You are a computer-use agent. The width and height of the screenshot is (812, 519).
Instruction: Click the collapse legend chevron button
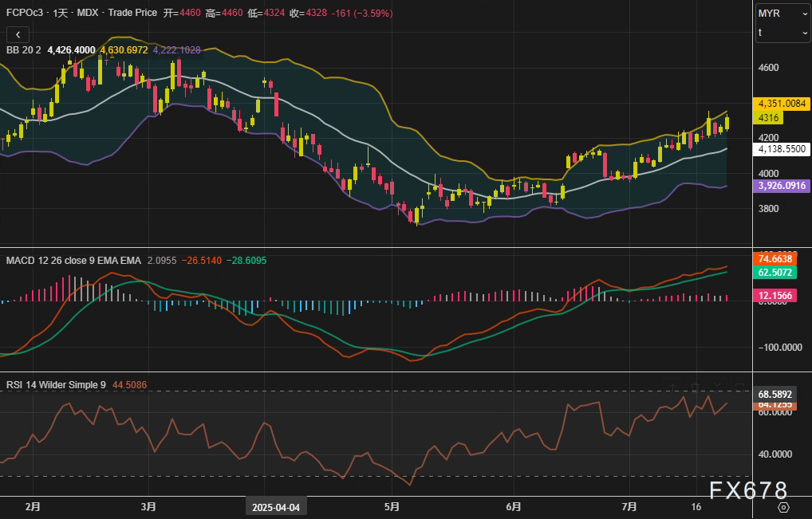click(18, 34)
